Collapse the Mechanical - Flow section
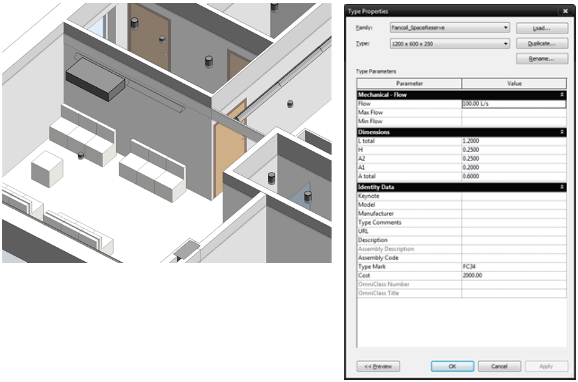 [562, 95]
